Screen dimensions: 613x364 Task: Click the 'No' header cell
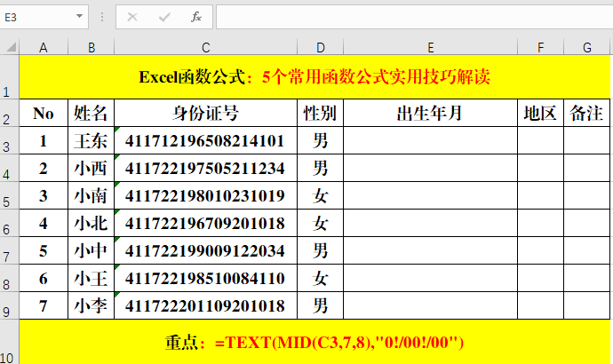pos(44,113)
